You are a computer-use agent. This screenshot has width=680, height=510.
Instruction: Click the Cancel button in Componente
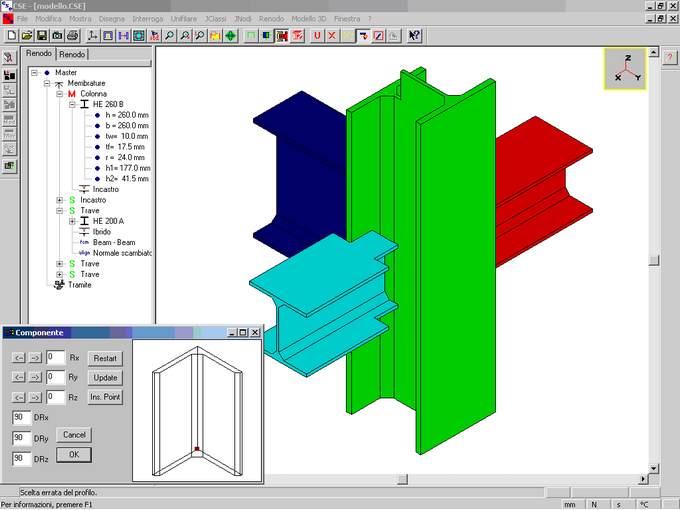74,435
